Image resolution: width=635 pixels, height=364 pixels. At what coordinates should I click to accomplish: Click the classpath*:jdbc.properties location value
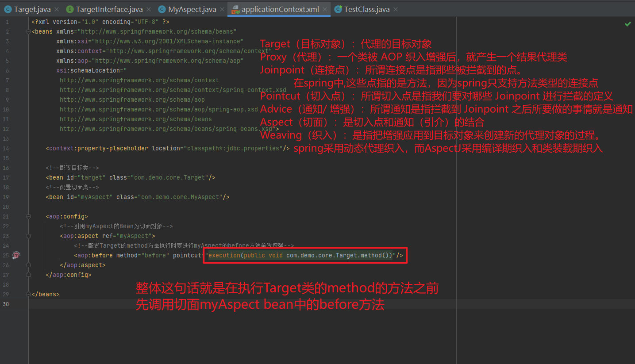click(x=233, y=148)
